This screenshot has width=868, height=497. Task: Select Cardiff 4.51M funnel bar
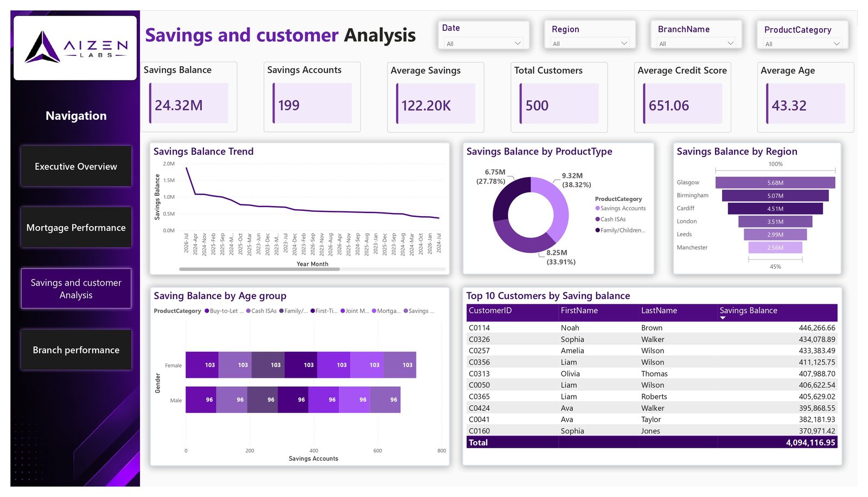(x=775, y=209)
